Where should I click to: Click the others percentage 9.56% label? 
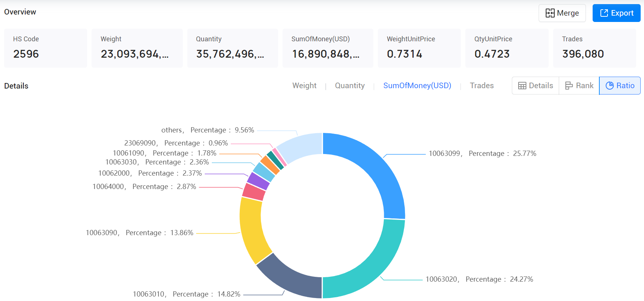pyautogui.click(x=208, y=130)
